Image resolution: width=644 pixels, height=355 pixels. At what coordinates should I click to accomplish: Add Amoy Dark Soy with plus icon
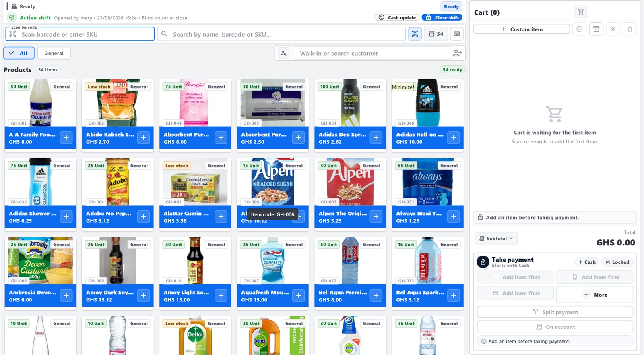(x=144, y=296)
